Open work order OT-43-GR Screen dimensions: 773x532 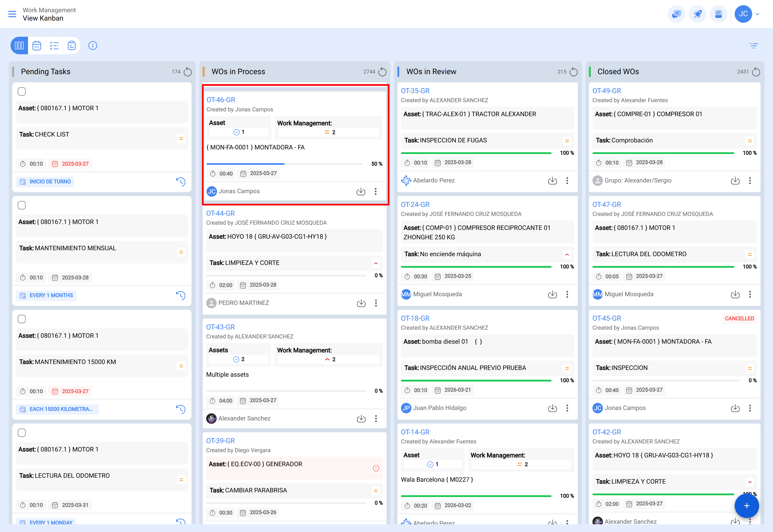pyautogui.click(x=220, y=327)
